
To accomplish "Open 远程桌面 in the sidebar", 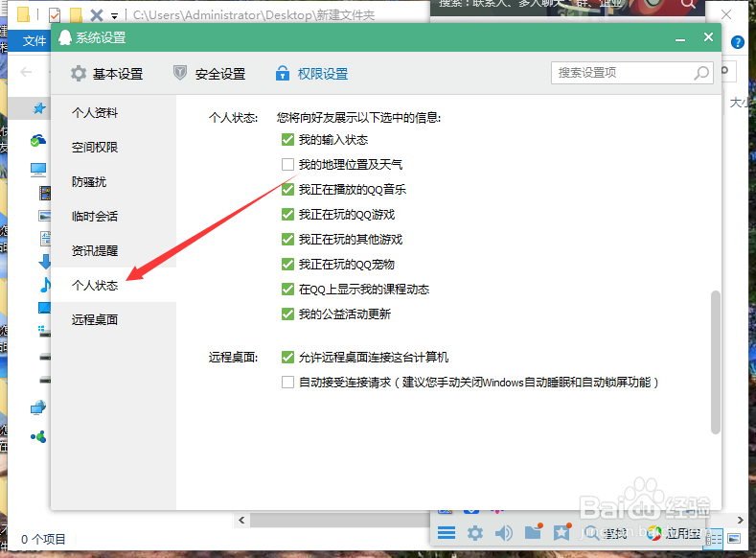I will tap(95, 320).
